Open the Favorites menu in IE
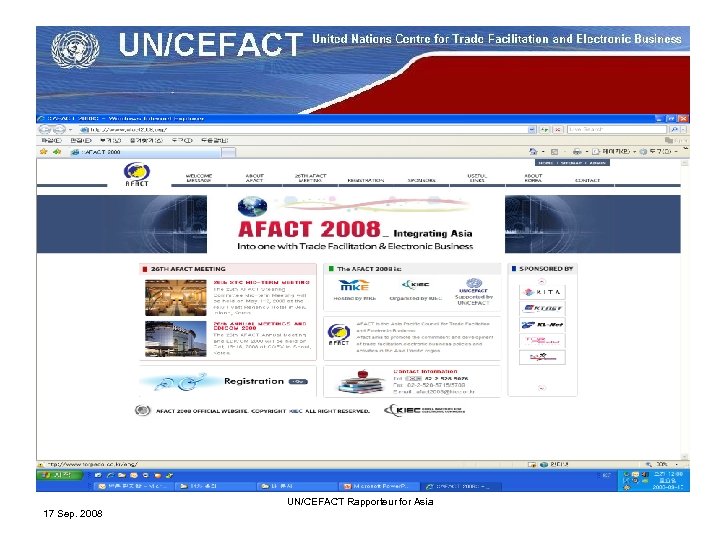Screen dimensions: 720x540 (146, 141)
